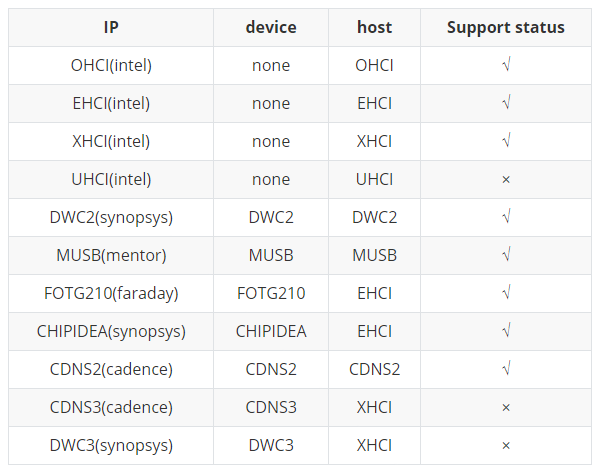Select the EHCI(intel) cell
Viewport: 600px width, 469px height.
click(x=111, y=103)
